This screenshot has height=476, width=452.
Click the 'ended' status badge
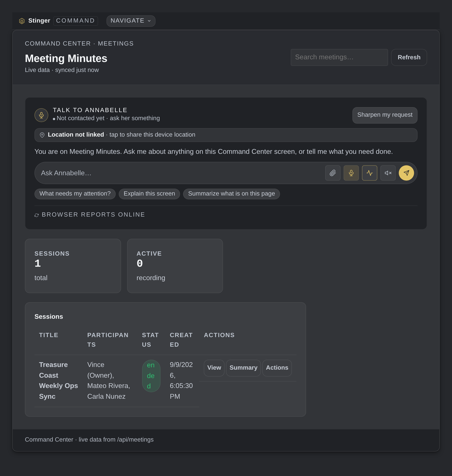pyautogui.click(x=151, y=376)
